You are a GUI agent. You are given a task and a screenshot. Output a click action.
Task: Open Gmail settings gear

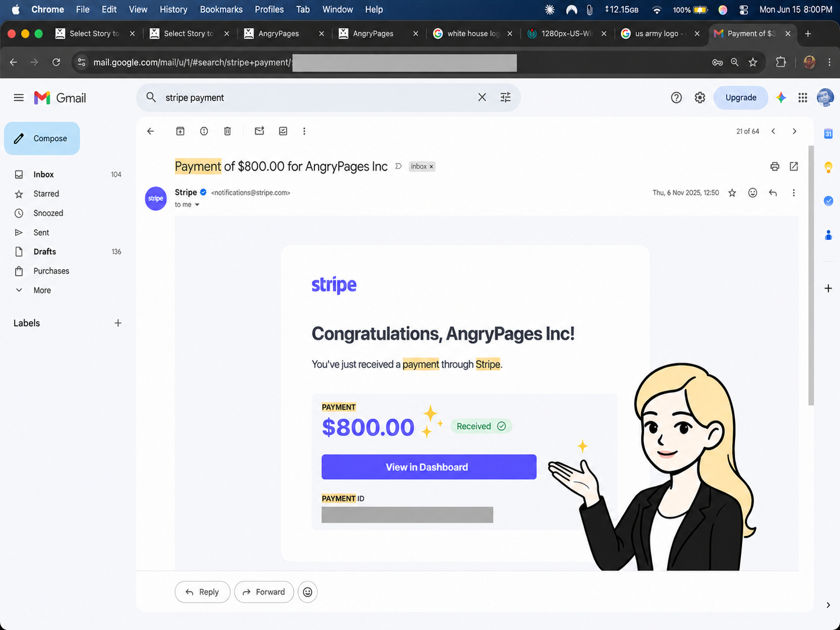tap(700, 97)
